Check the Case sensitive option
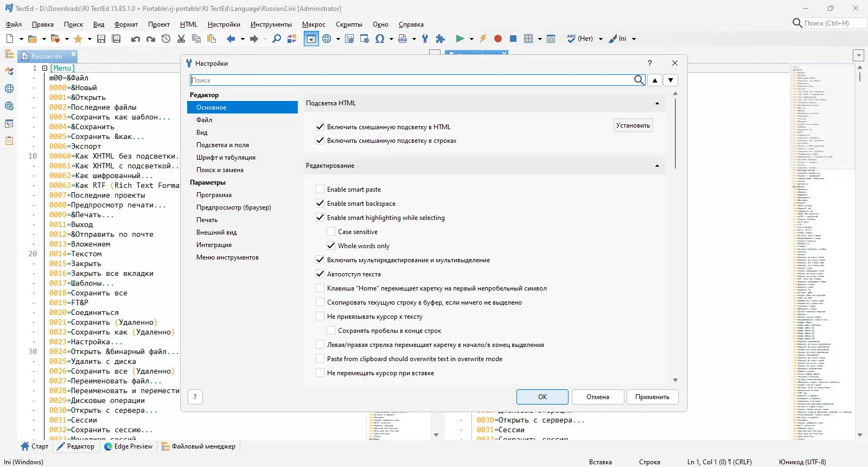868x467 pixels. [331, 231]
